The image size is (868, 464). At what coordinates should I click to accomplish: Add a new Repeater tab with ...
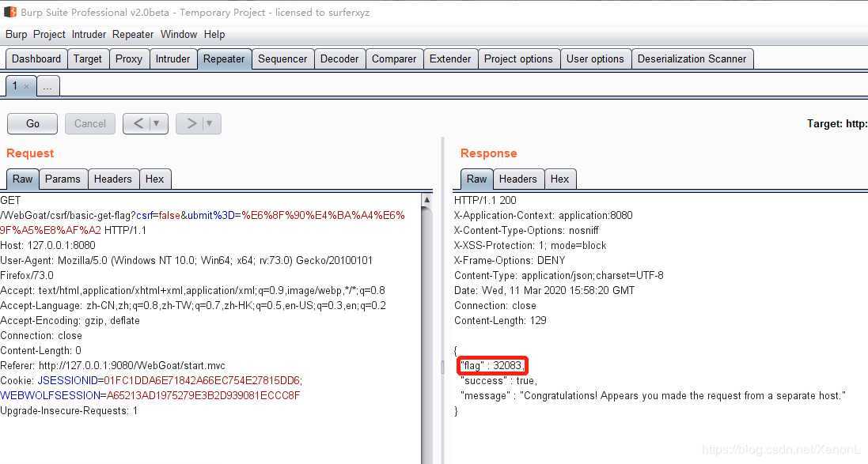47,87
